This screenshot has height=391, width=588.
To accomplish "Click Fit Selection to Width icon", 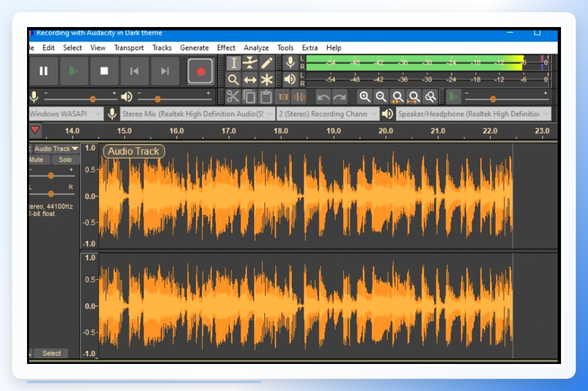I will (x=398, y=97).
